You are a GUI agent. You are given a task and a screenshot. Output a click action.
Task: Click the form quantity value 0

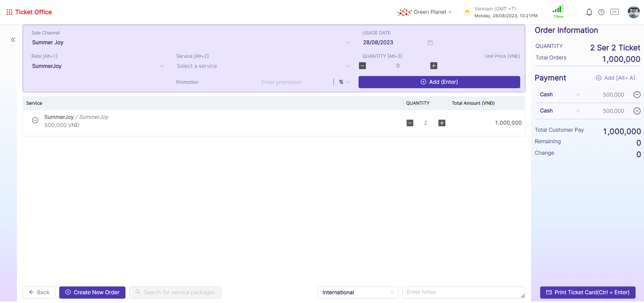click(398, 66)
